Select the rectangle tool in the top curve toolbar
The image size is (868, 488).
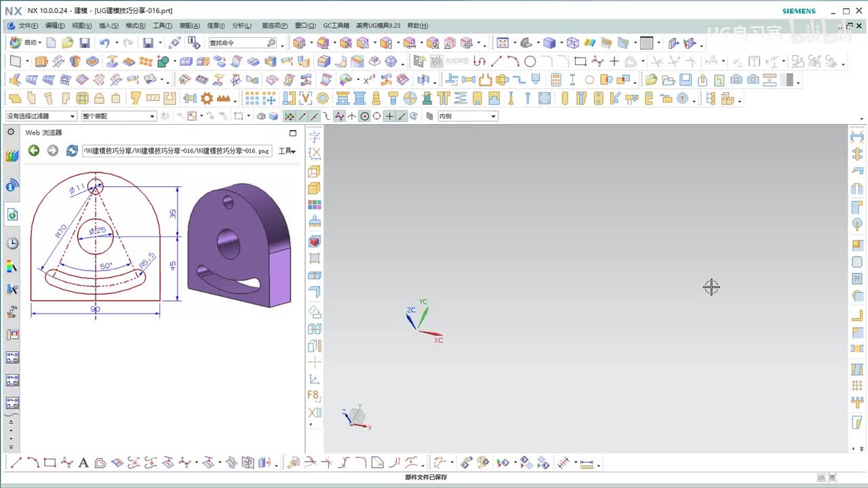click(x=580, y=62)
